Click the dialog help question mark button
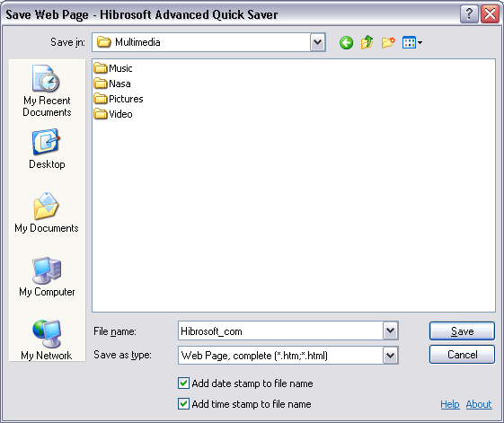Screen dimensions: 504x423 coord(469,14)
